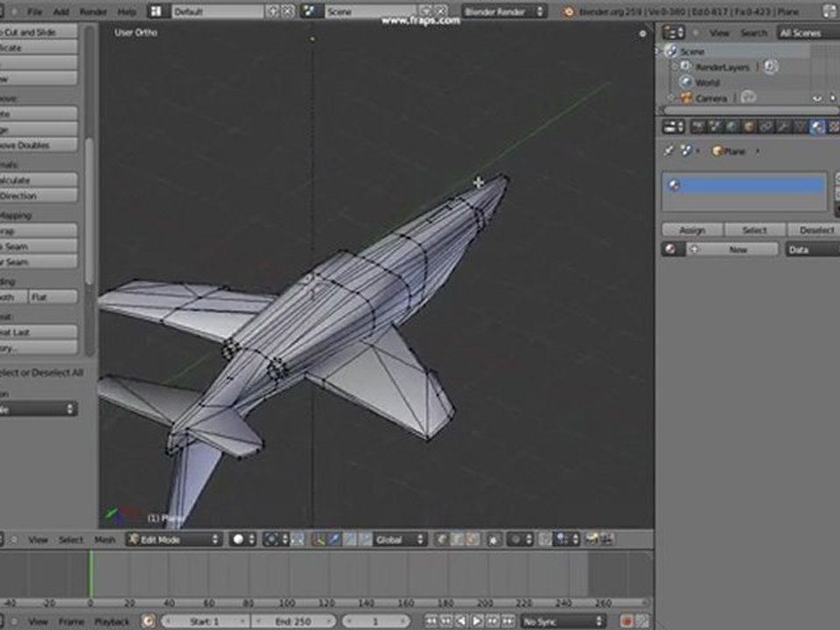Open the Mesh menu in 3D header
840x630 pixels.
105,540
